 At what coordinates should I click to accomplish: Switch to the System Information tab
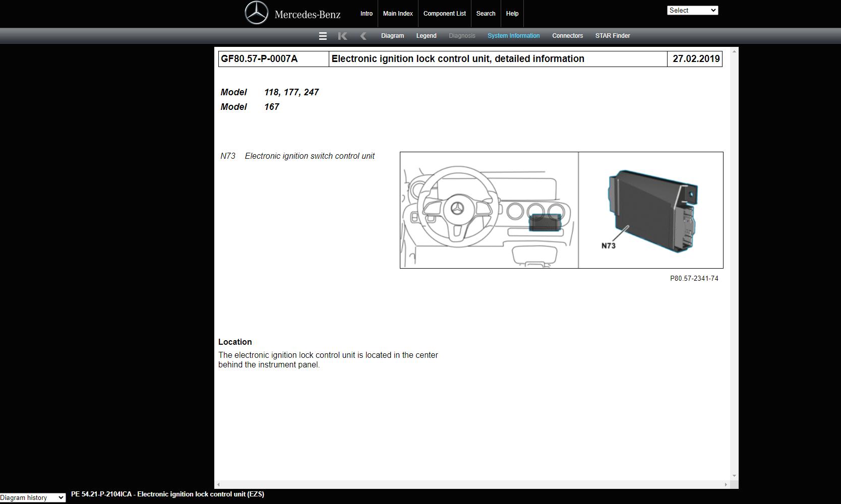[x=513, y=36]
